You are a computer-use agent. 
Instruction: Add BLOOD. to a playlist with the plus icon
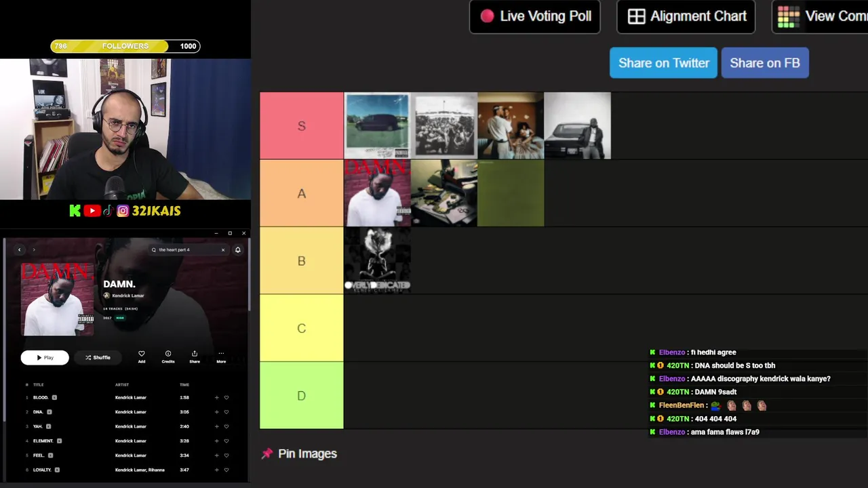coord(216,398)
